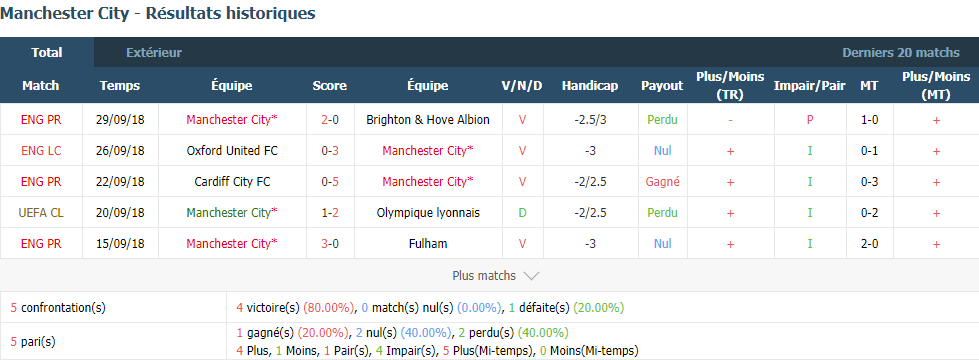
Task: Click the Payout column header
Action: click(x=662, y=85)
